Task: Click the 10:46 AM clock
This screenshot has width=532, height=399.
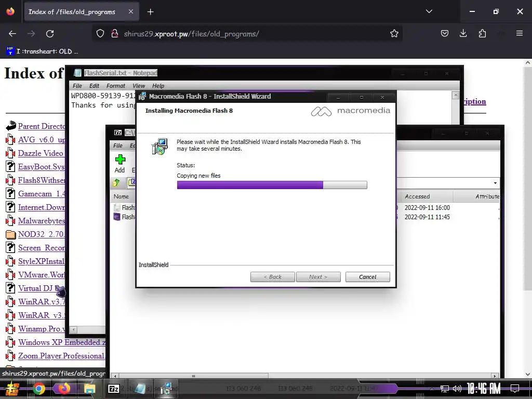Action: pyautogui.click(x=484, y=389)
